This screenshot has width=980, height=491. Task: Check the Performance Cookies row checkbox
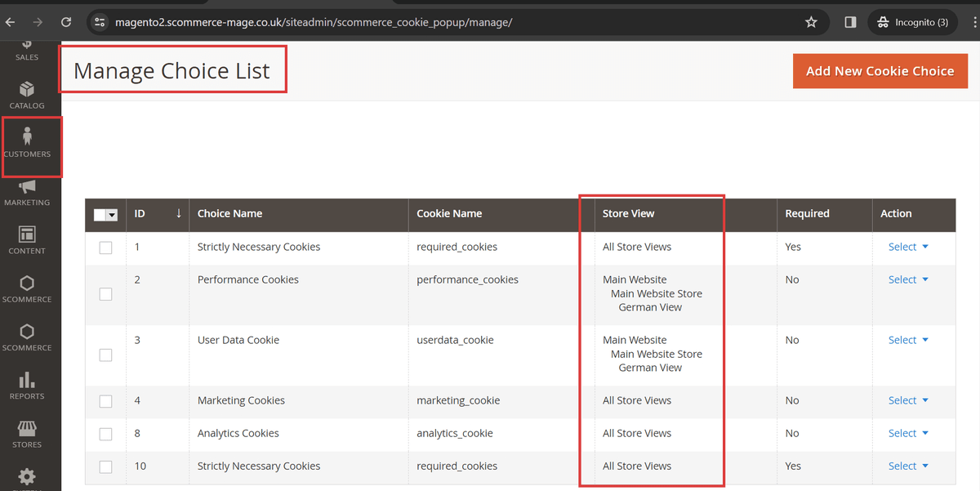point(105,294)
